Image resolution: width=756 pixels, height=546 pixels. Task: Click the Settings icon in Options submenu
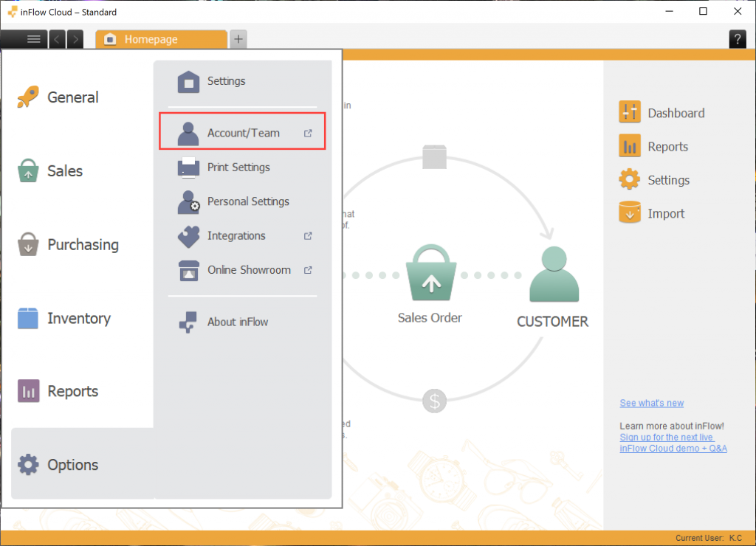(188, 81)
